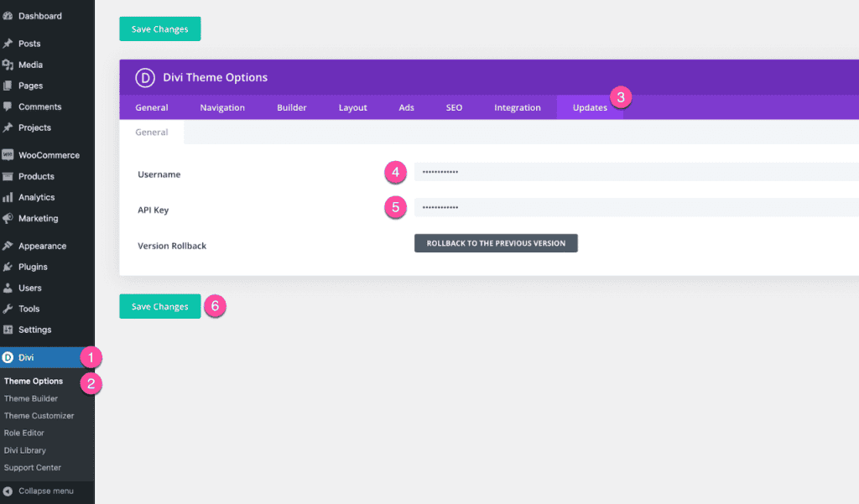Switch to the Layout tab
This screenshot has height=504, width=859.
[353, 107]
